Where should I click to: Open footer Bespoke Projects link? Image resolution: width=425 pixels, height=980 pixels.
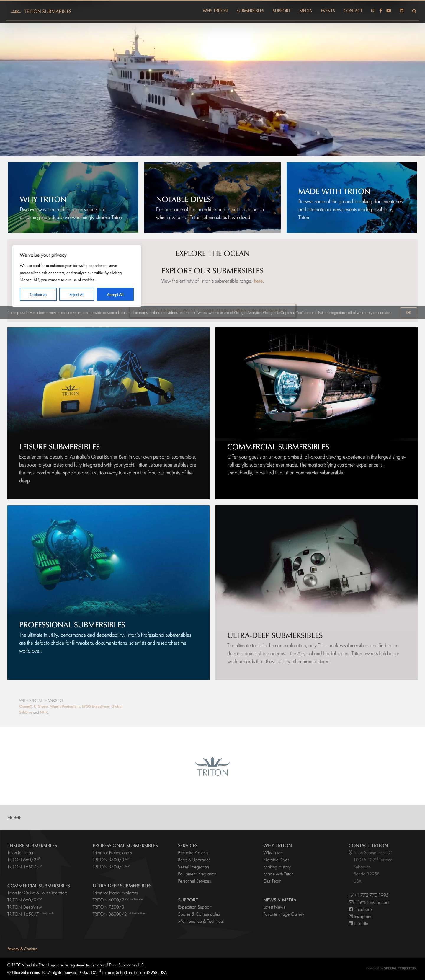[x=193, y=852]
